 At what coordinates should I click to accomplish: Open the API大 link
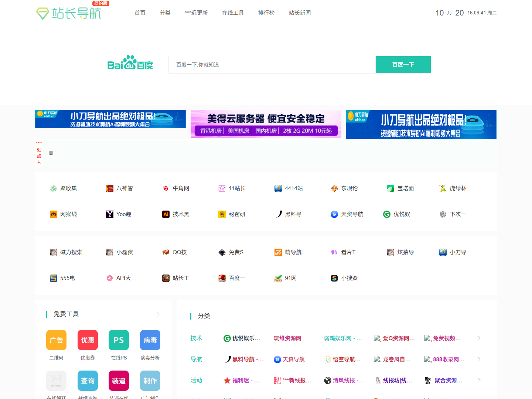(126, 278)
